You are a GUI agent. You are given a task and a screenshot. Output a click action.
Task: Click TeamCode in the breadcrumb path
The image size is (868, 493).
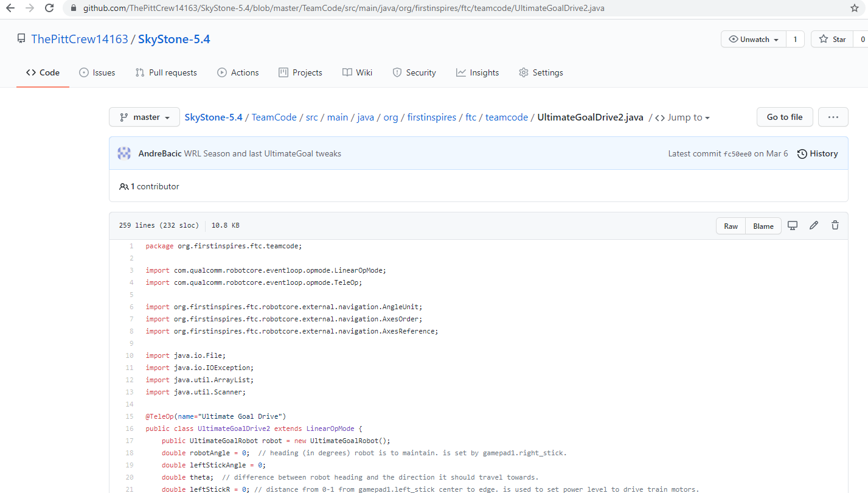tap(274, 117)
